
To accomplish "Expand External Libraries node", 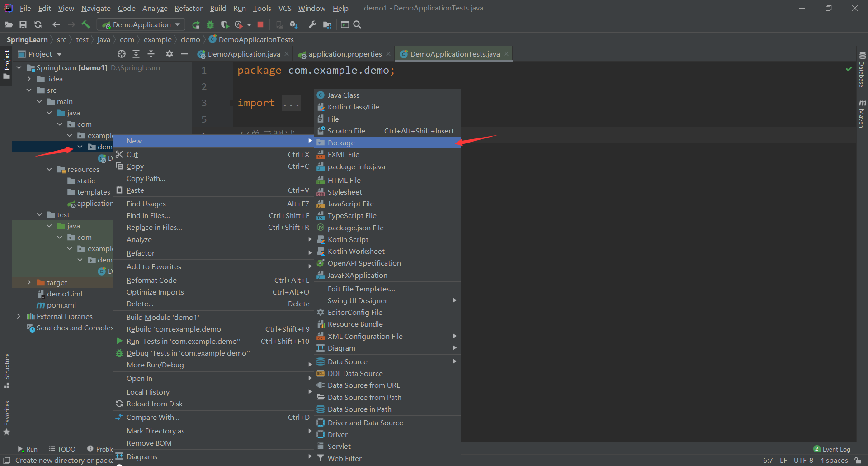I will coord(19,316).
